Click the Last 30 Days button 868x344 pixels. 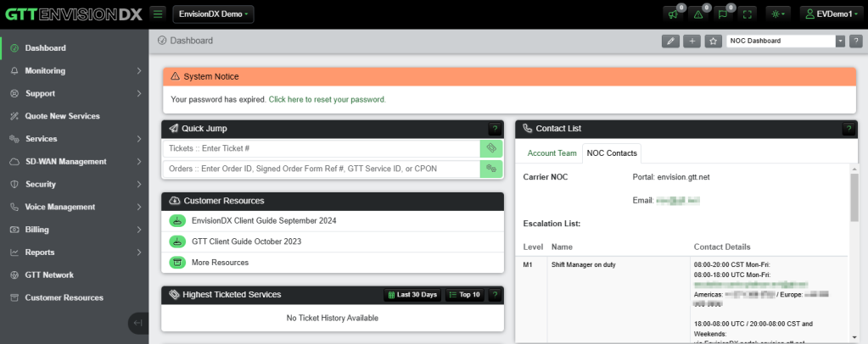(413, 295)
